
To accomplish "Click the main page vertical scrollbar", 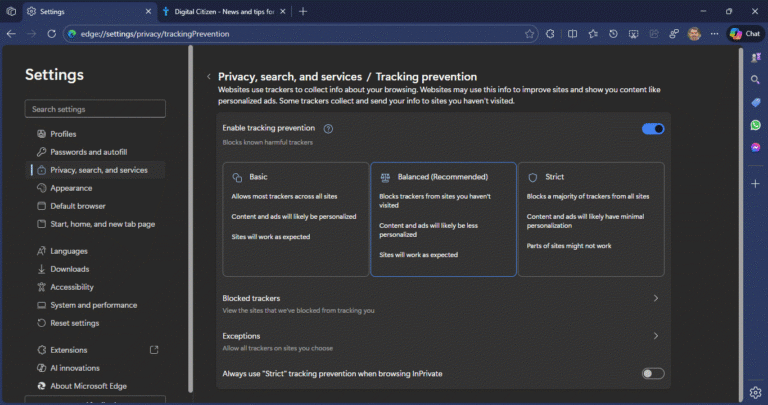I will [741, 224].
